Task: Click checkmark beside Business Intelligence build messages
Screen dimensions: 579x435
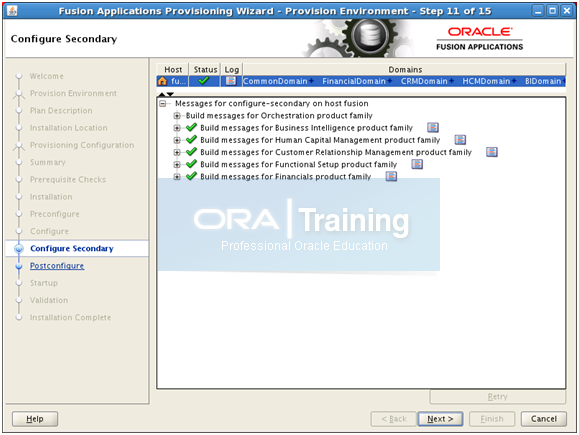Action: (x=191, y=127)
